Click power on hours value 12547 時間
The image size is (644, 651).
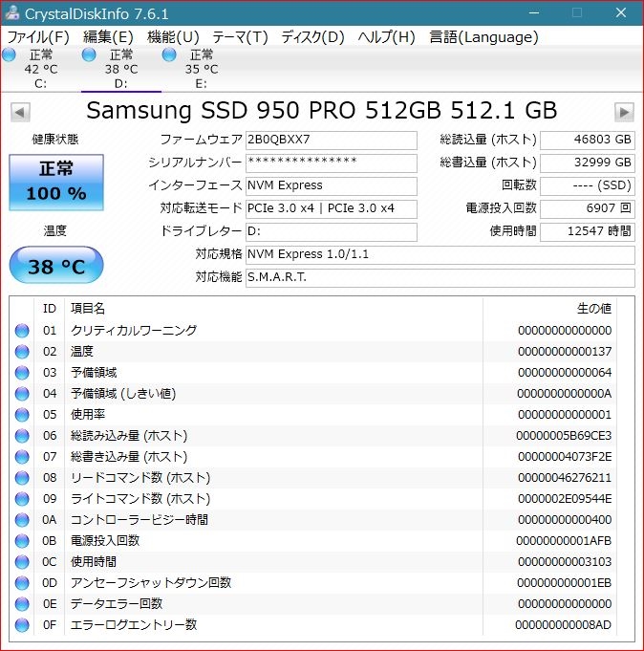tap(588, 231)
